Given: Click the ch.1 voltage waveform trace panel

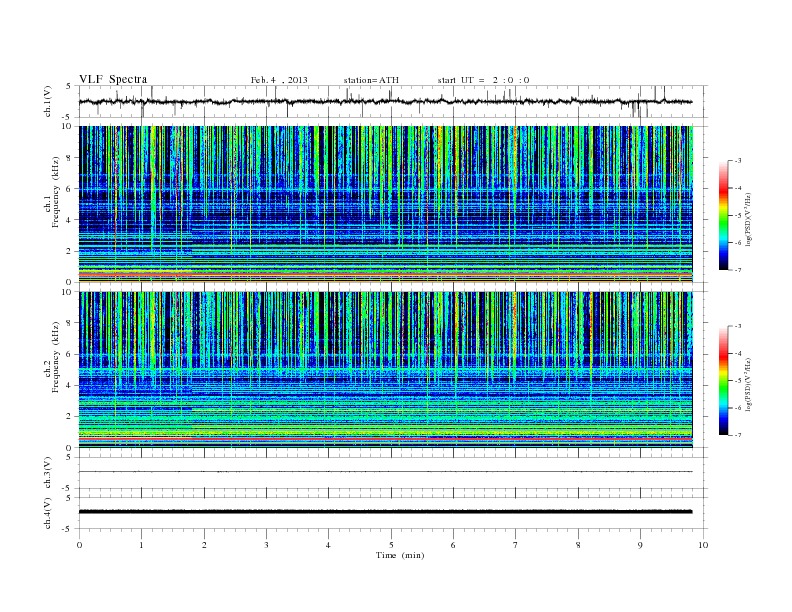Looking at the screenshot, I should point(391,101).
